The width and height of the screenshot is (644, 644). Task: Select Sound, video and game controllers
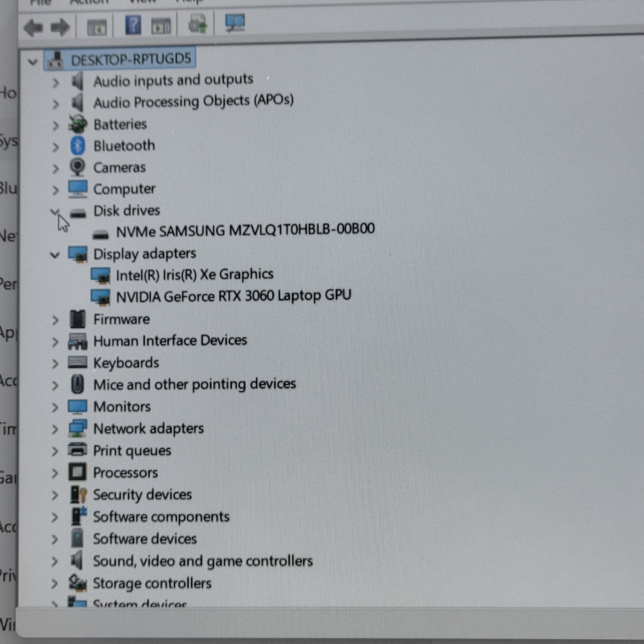(x=203, y=561)
